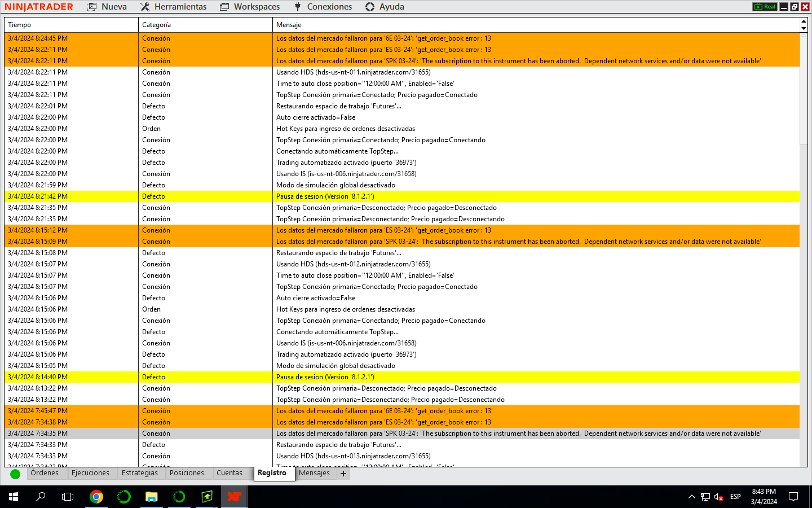
Task: Select the 'Usando IS' message at 8:22:00 PM
Action: point(536,174)
